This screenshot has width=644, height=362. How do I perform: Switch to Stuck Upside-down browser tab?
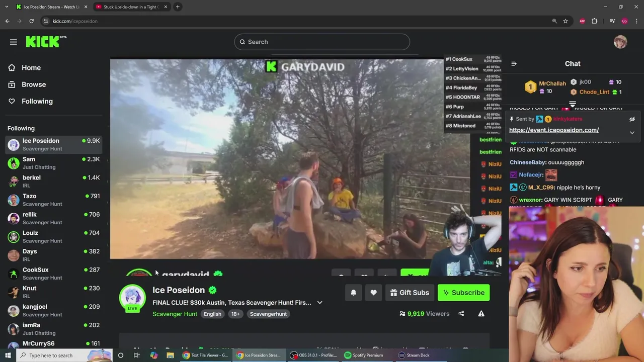pos(131,7)
